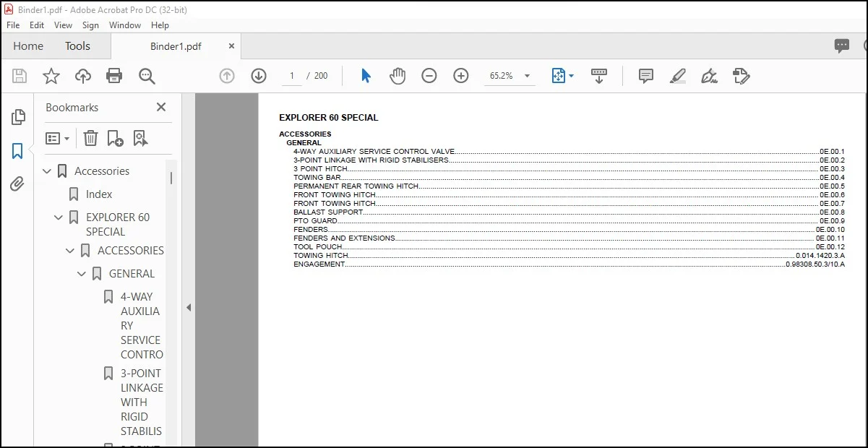
Task: Open the Window menu
Action: coord(125,25)
